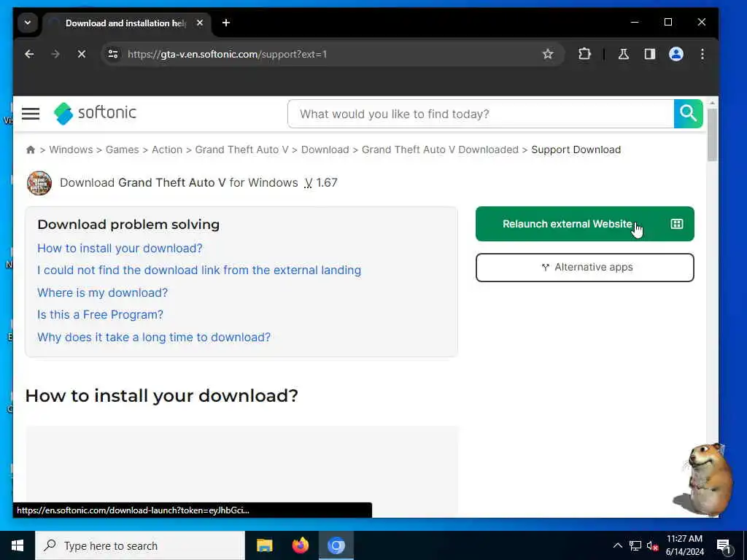Go back using the browser back arrow
Screen dimensions: 747x560
pos(29,54)
